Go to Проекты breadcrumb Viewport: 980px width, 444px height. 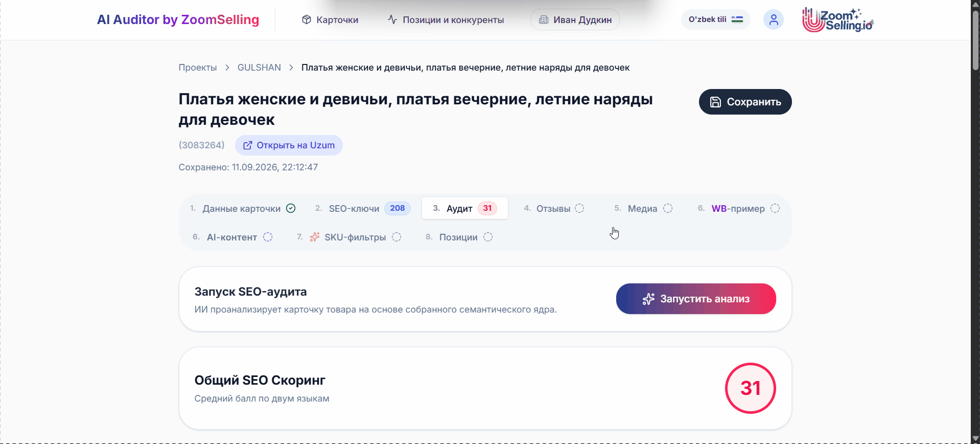(x=198, y=68)
